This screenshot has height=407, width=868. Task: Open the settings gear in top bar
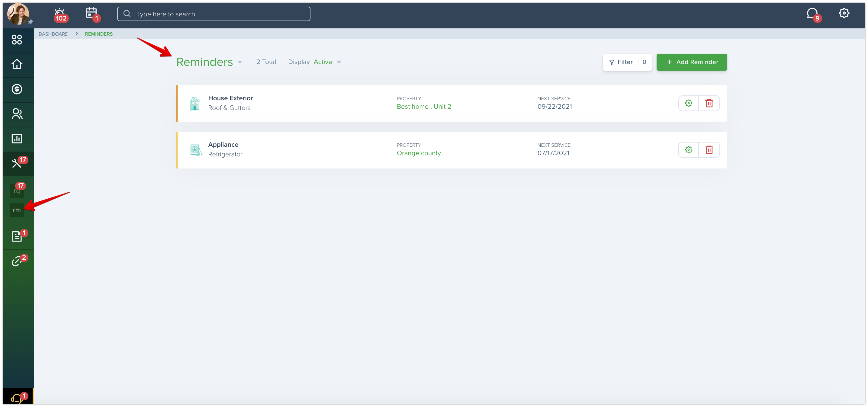pos(844,13)
